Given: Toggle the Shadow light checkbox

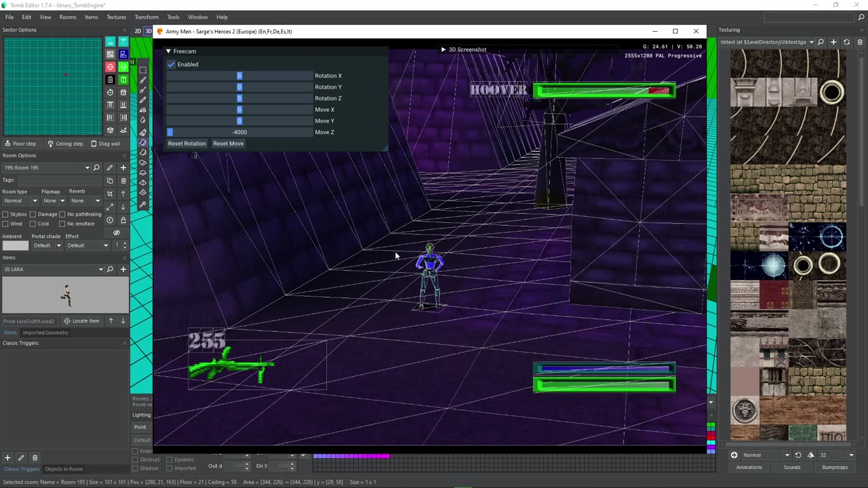Looking at the screenshot, I should (135, 468).
